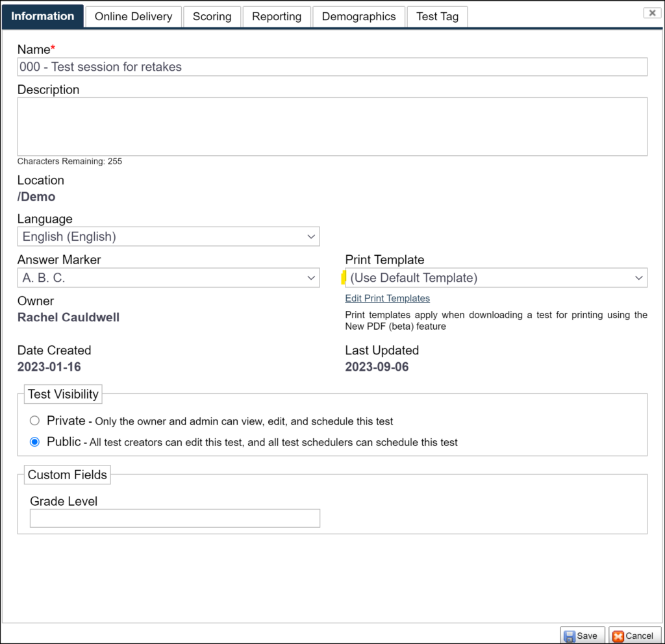Screen dimensions: 665x644
Task: Open the Test Tag tab
Action: point(437,16)
